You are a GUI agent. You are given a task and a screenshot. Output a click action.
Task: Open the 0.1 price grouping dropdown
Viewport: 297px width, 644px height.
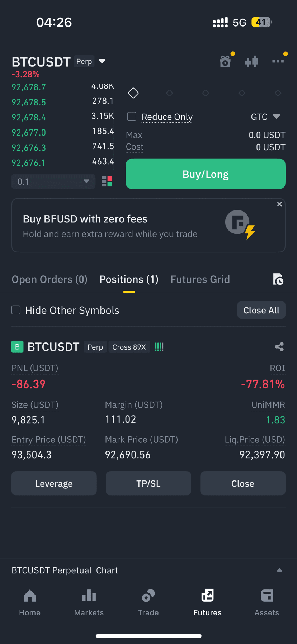tap(53, 181)
